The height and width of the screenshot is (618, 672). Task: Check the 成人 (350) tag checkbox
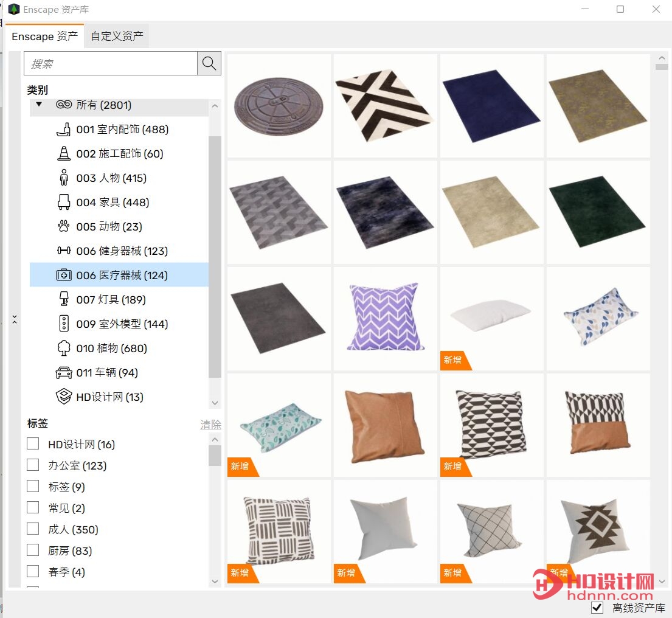coord(33,529)
